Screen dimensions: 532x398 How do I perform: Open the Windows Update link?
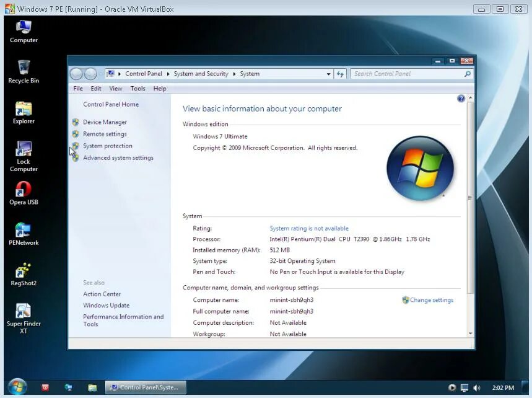106,305
